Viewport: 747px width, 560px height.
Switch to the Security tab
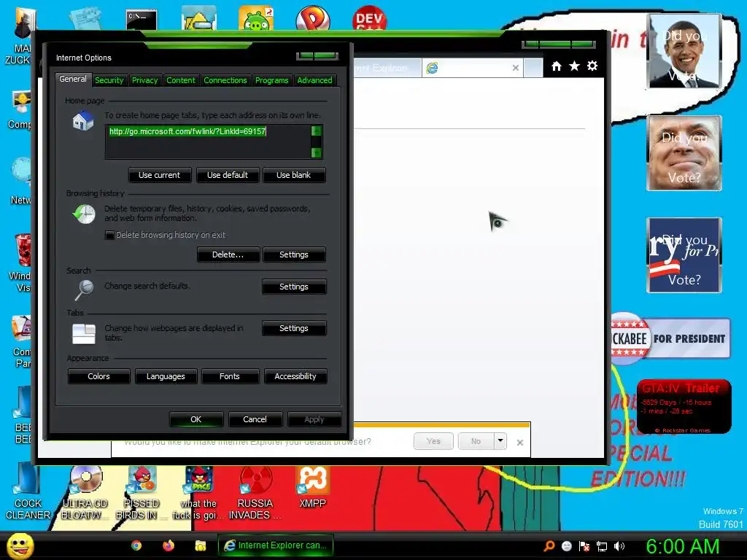pyautogui.click(x=109, y=80)
